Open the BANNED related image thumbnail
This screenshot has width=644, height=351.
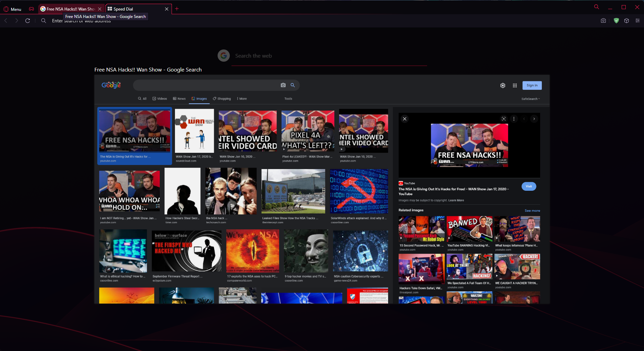470,229
